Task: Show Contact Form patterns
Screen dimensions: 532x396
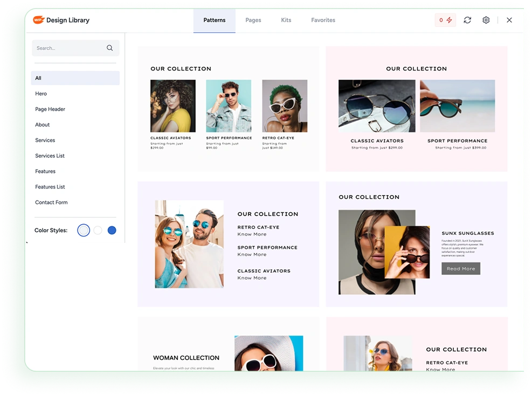Action: 51,203
